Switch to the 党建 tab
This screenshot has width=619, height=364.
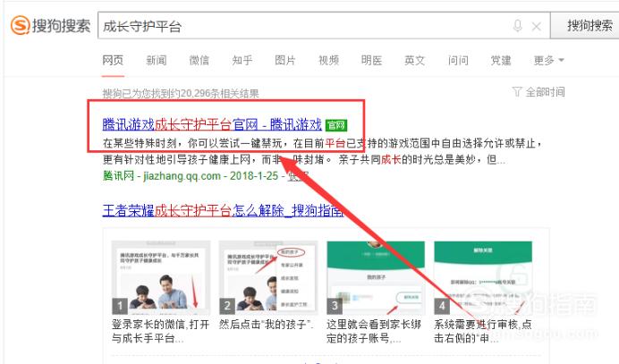pyautogui.click(x=501, y=60)
